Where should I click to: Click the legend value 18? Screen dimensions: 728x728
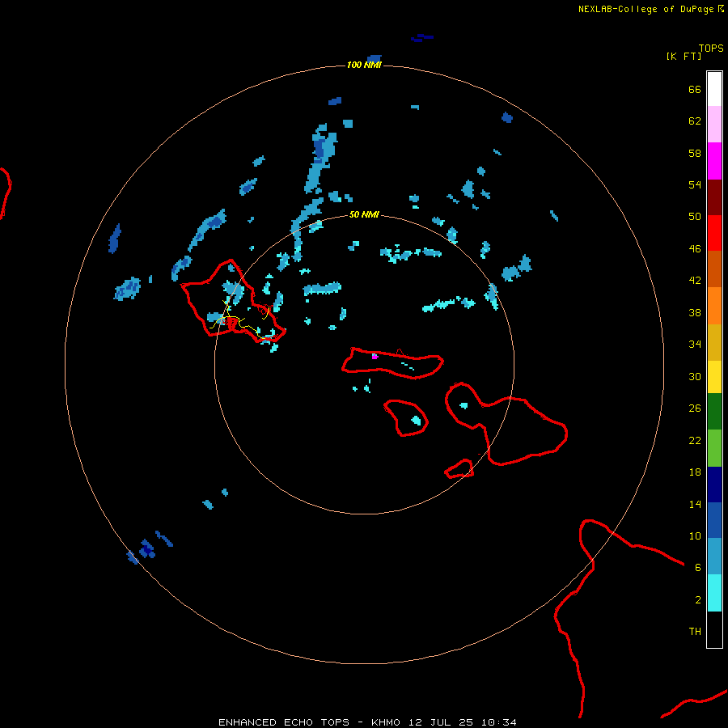pyautogui.click(x=695, y=472)
